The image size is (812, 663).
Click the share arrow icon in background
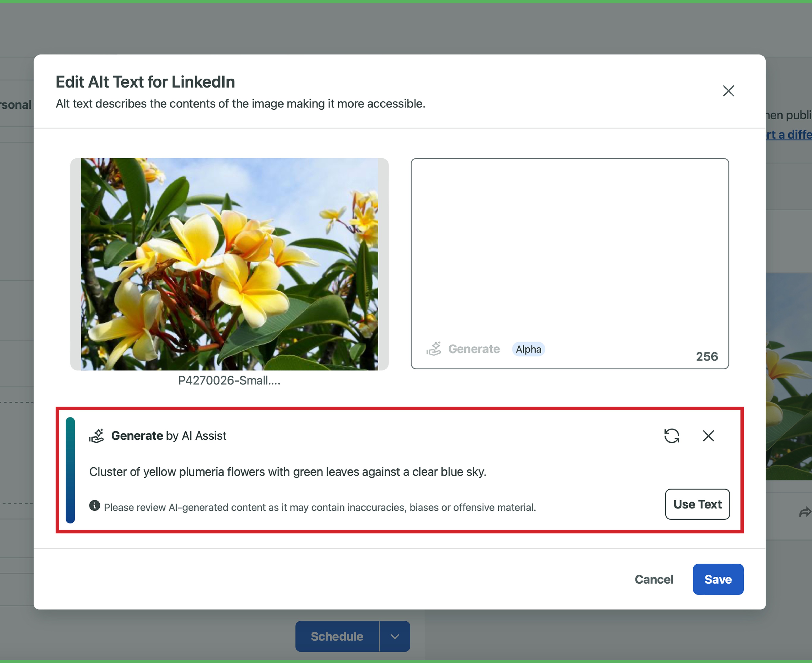pyautogui.click(x=805, y=512)
